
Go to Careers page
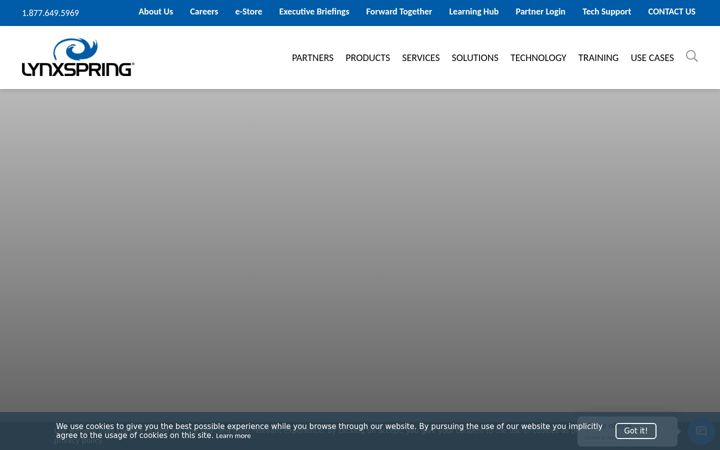coord(204,12)
